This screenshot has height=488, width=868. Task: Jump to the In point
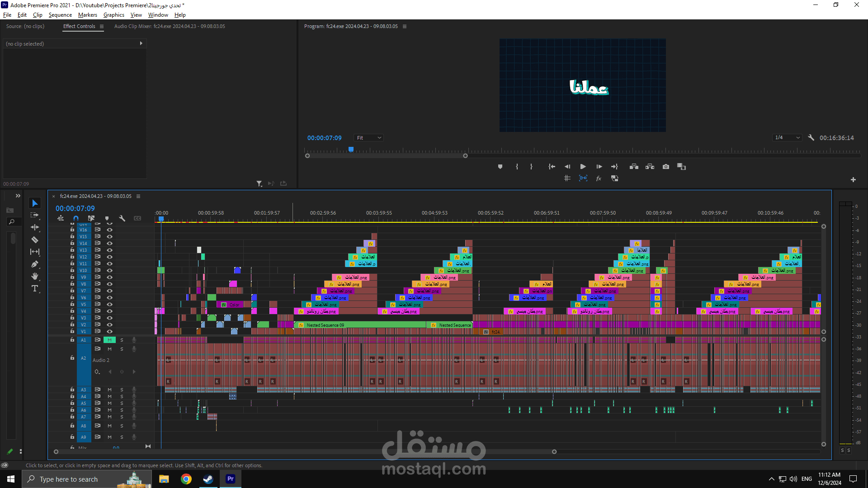tap(552, 167)
